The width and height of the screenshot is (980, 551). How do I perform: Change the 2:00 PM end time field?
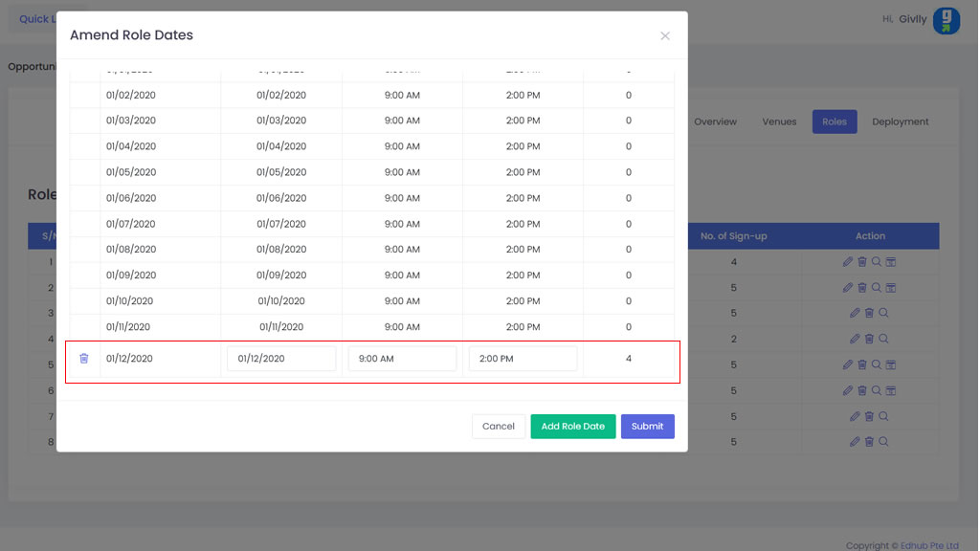click(523, 359)
